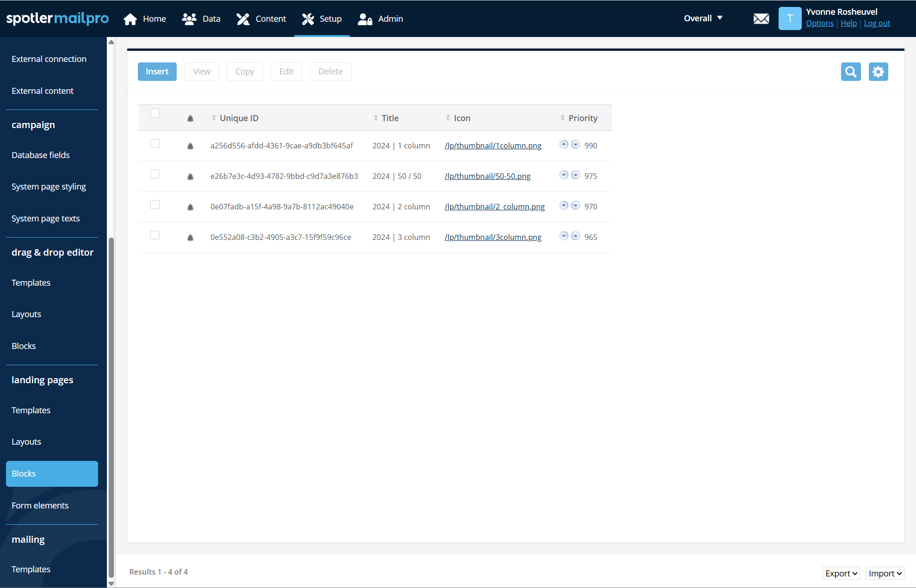Open the Options link

820,23
